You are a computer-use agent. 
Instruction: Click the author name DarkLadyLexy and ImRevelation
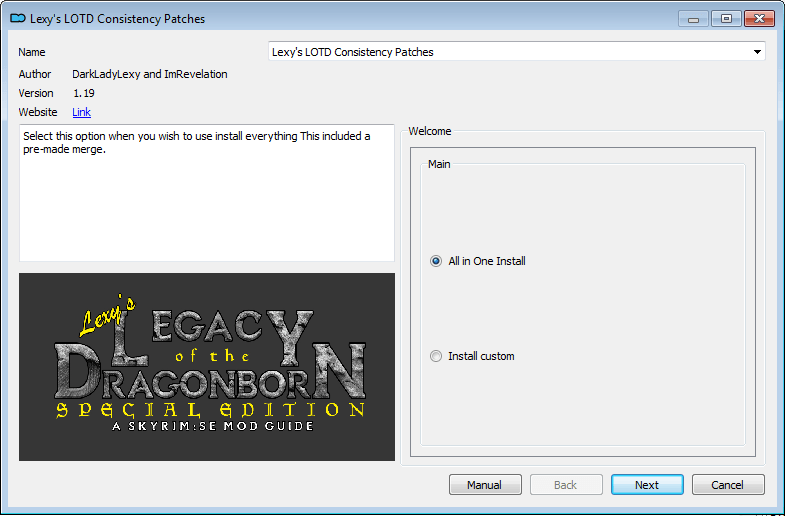click(150, 74)
